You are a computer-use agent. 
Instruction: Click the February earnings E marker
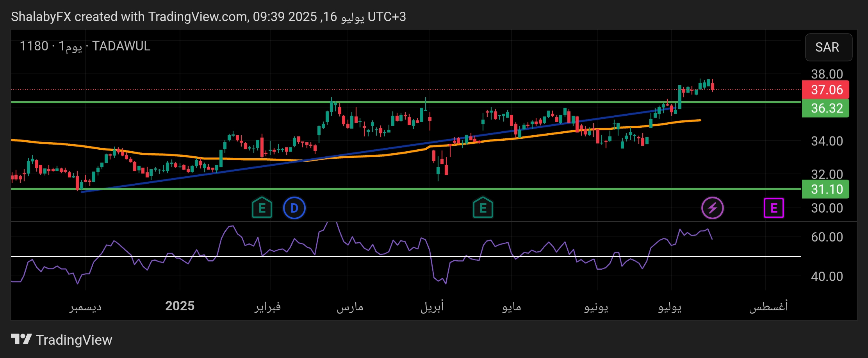[262, 208]
